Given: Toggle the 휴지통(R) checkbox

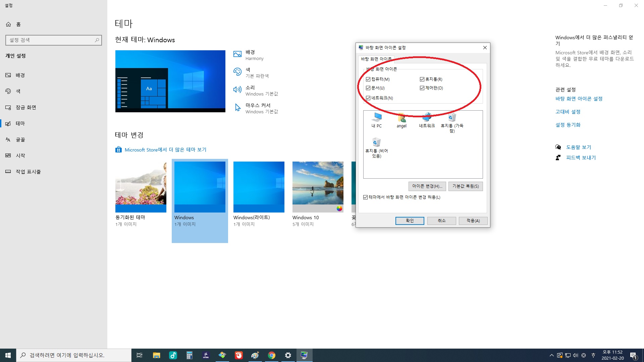Looking at the screenshot, I should coord(422,79).
